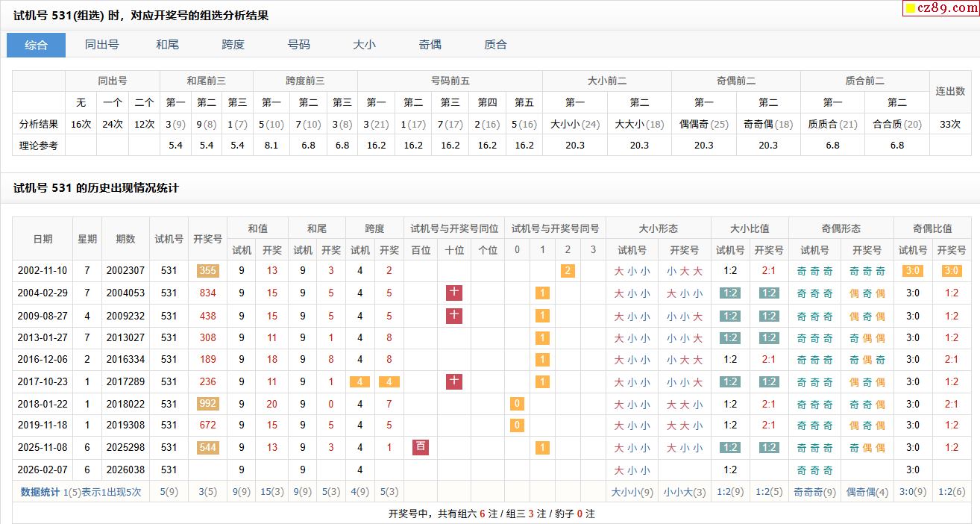The height and width of the screenshot is (524, 980).
Task: Click the highlighted draw number 992
Action: [208, 404]
